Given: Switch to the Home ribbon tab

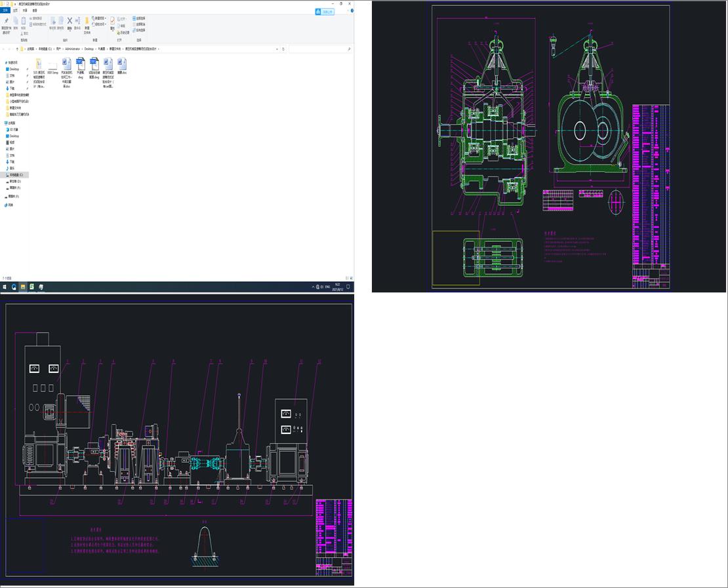Looking at the screenshot, I should 15,10.
